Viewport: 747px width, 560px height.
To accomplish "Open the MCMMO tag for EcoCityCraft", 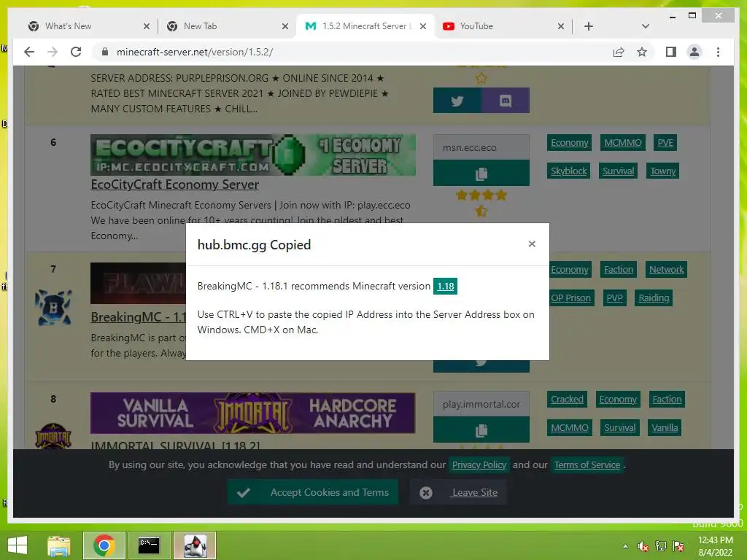I will [623, 143].
